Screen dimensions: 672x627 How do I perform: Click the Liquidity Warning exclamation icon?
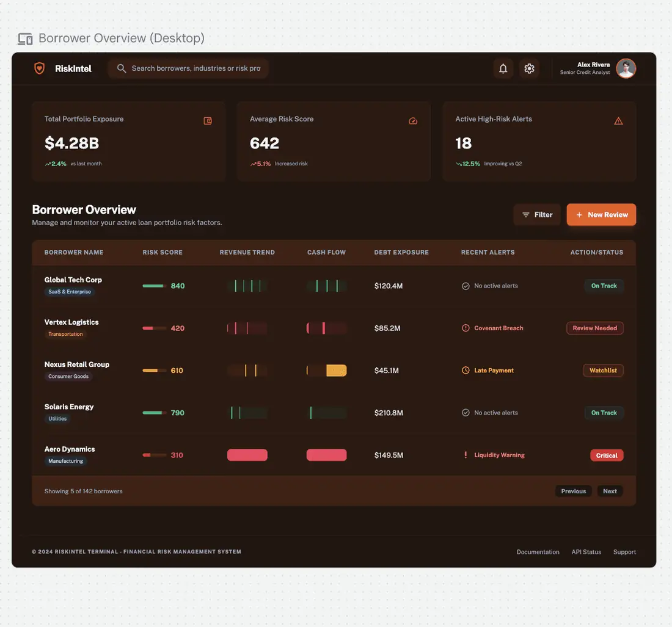[466, 455]
